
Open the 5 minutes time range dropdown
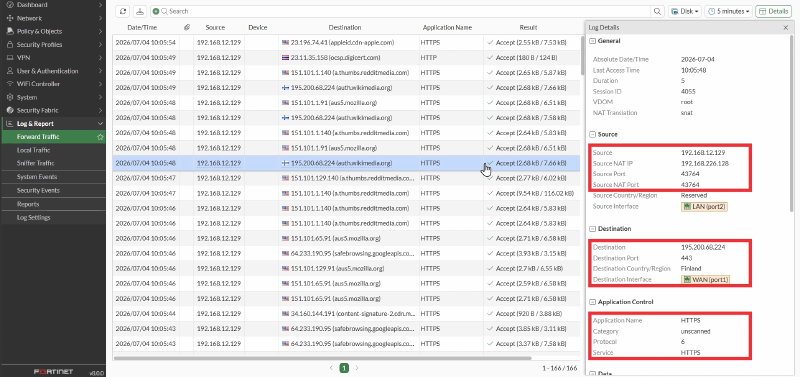pos(729,11)
